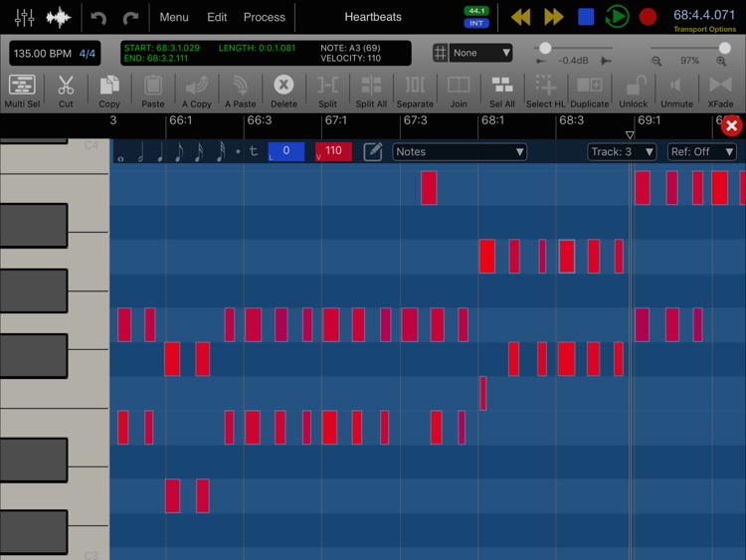
Task: Open the Ref: Off dropdown
Action: pos(702,152)
